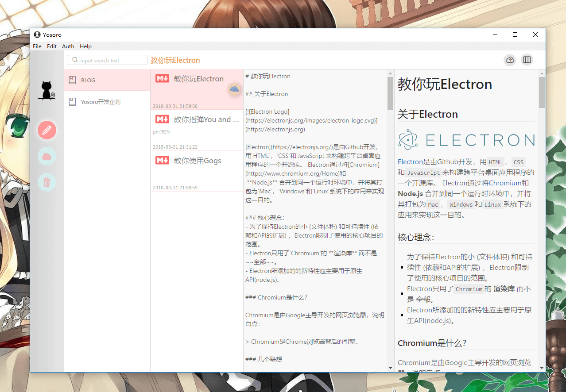Click the 核心理念: heading in preview
566x392 pixels.
[416, 237]
